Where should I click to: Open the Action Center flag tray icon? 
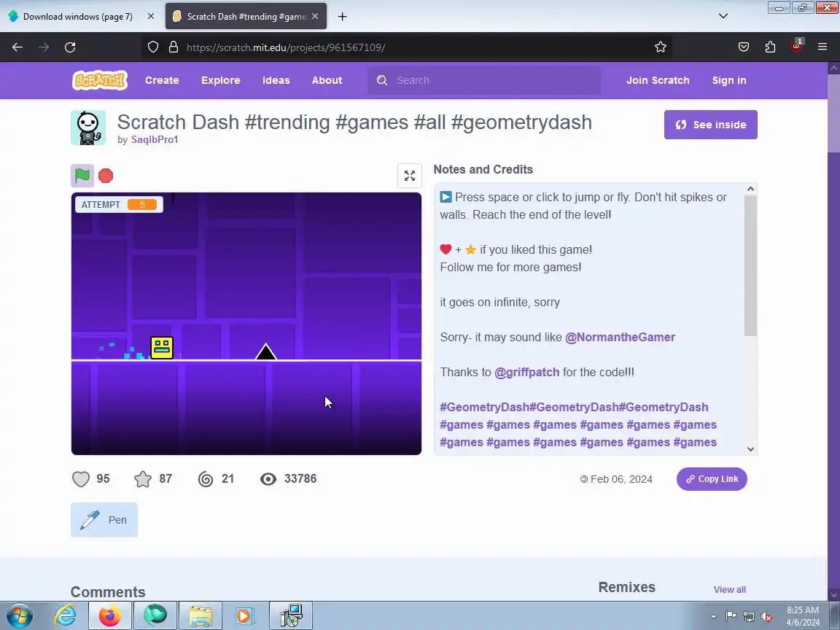pyautogui.click(x=731, y=617)
